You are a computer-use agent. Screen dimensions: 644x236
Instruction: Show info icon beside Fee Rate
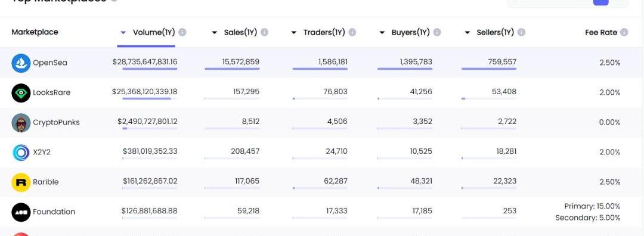tap(624, 32)
